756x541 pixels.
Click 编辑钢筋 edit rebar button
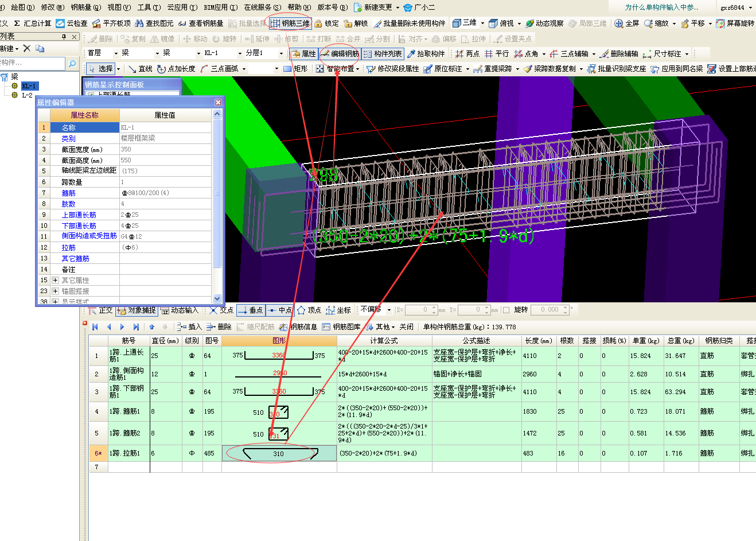click(340, 53)
